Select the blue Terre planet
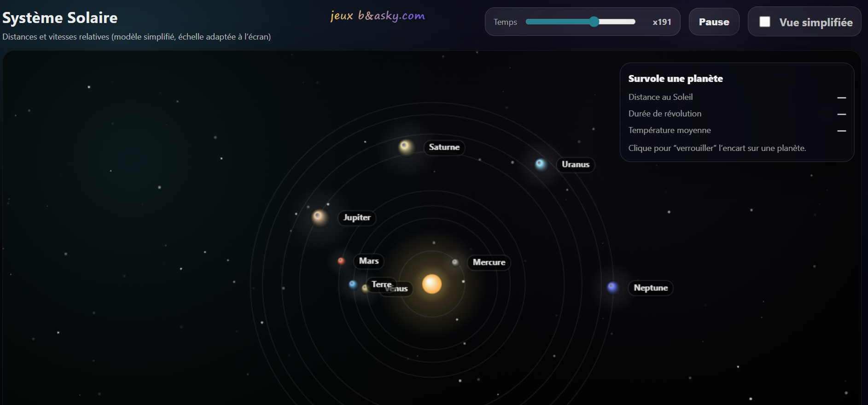 pos(353,284)
